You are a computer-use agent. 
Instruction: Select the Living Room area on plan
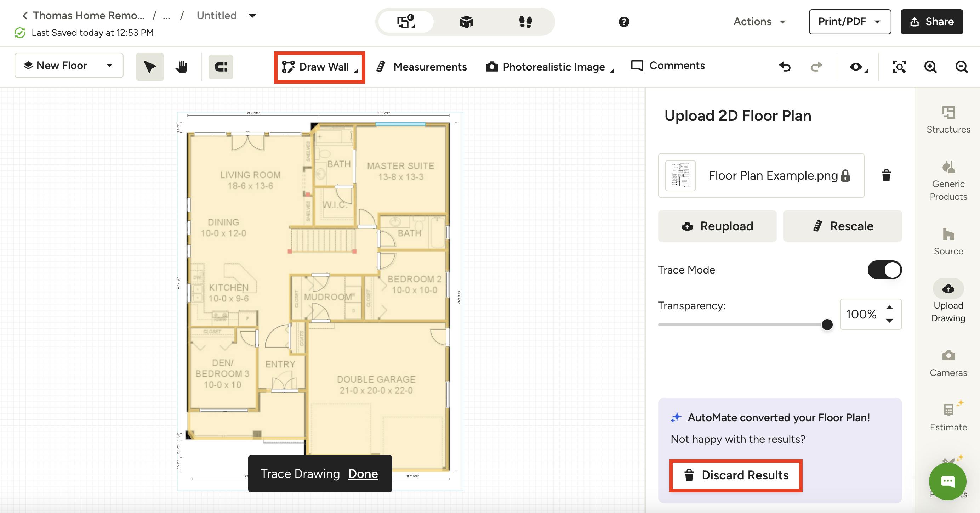(250, 180)
